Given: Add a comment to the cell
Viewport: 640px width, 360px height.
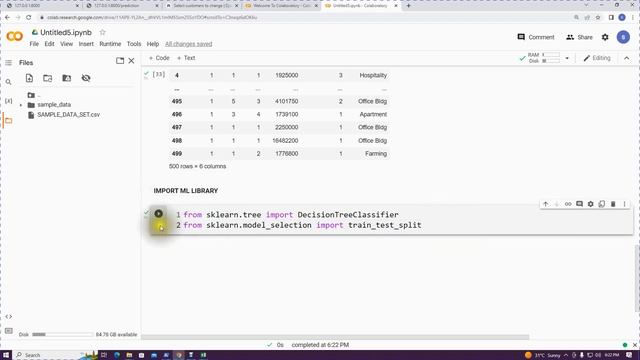Looking at the screenshot, I should click(579, 204).
